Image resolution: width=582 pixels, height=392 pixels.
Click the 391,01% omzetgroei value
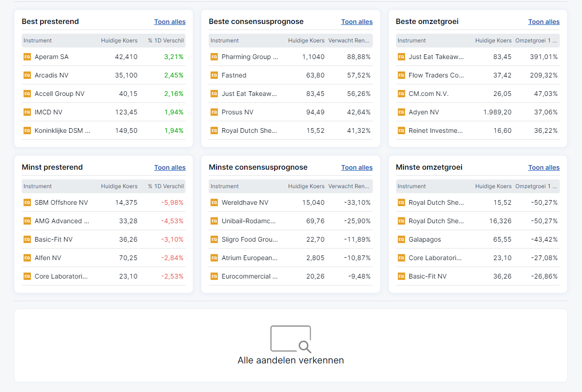[x=543, y=57]
